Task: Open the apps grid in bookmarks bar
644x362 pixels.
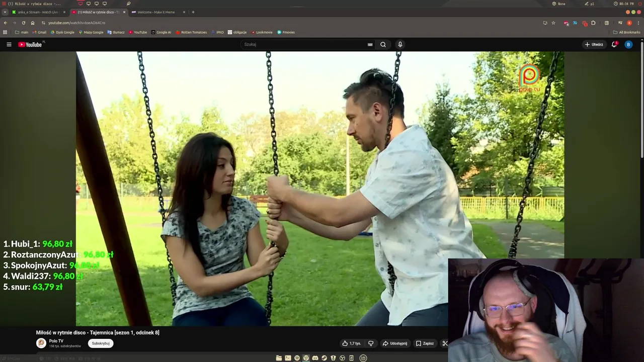Action: click(x=5, y=32)
